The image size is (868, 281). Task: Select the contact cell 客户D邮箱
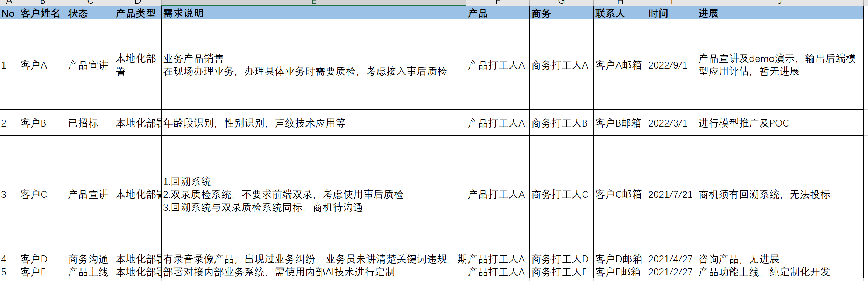tap(620, 259)
